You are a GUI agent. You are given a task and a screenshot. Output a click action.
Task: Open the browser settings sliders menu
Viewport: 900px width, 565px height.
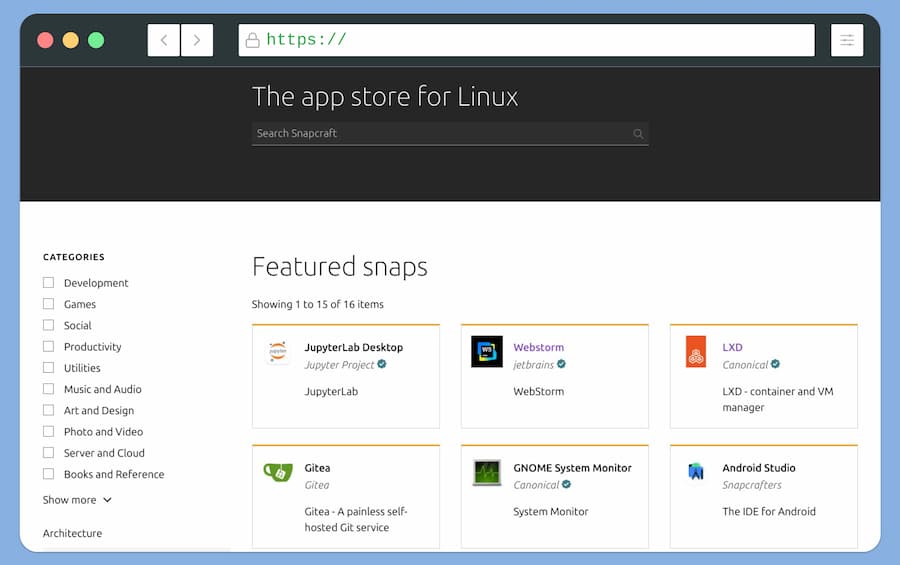[x=847, y=40]
